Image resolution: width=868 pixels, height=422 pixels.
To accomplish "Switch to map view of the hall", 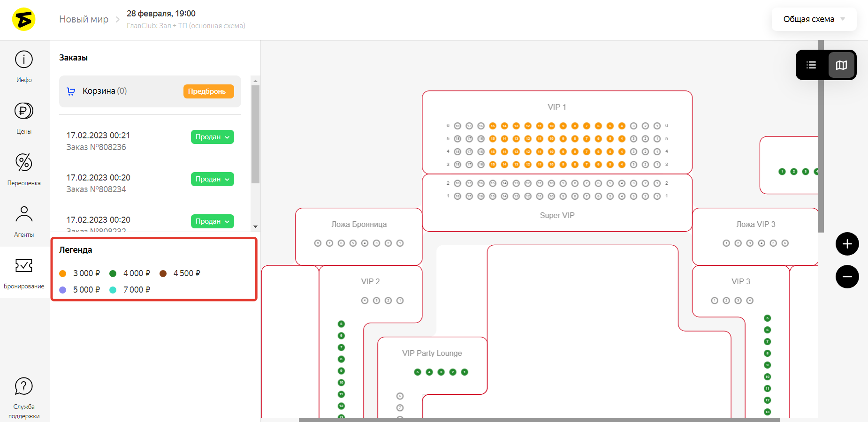I will coord(841,65).
